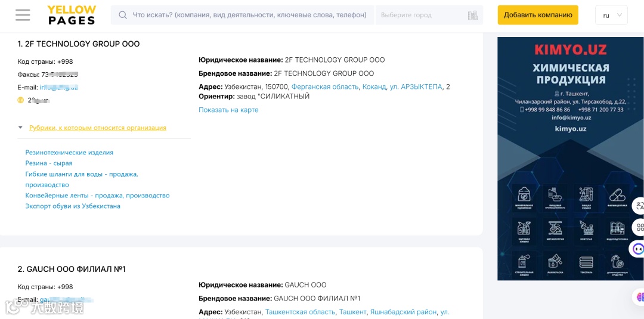Click 'Юридическое название: GAUCH ООО' text
Viewport: 644px width, 319px height.
262,285
